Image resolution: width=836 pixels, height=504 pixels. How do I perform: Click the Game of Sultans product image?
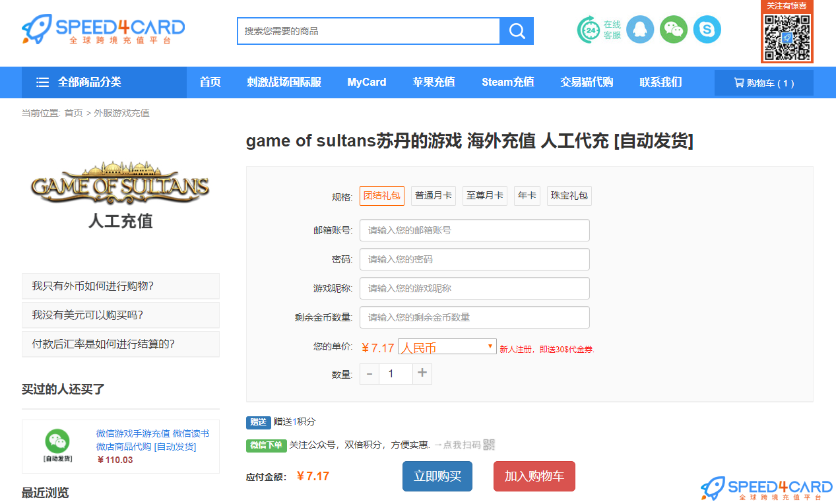pyautogui.click(x=121, y=196)
